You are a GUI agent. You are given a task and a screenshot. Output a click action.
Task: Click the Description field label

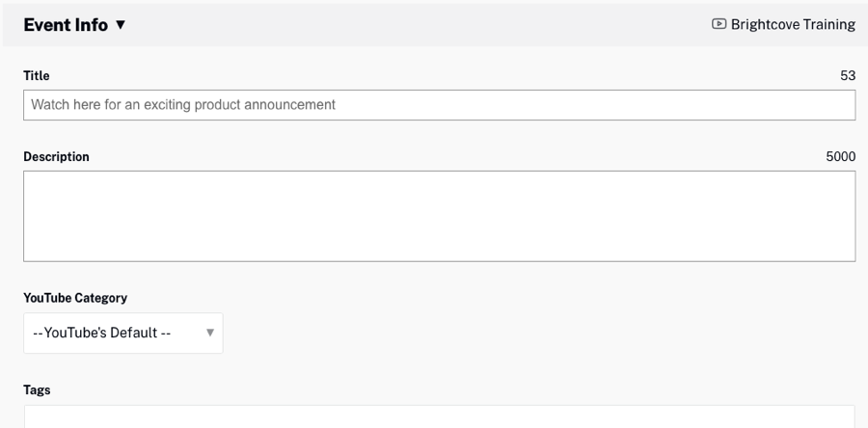pos(56,157)
